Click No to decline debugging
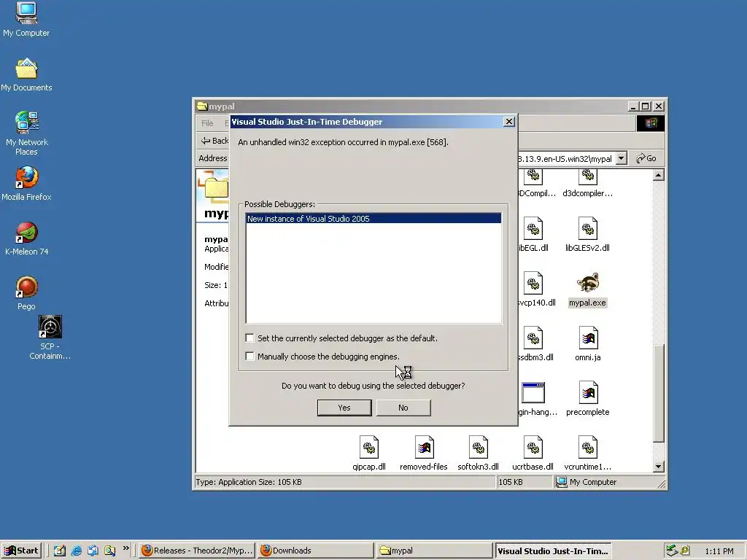Viewport: 747px width, 560px height. 403,408
